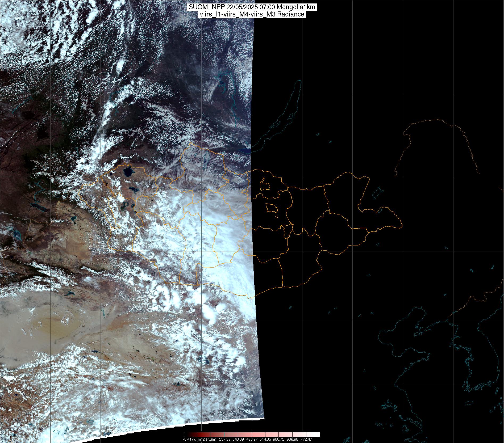Click the 'viirs_I1-viirs_M4-viirs_M3 Radiance' caption
The height and width of the screenshot is (443, 504).
[x=252, y=14]
